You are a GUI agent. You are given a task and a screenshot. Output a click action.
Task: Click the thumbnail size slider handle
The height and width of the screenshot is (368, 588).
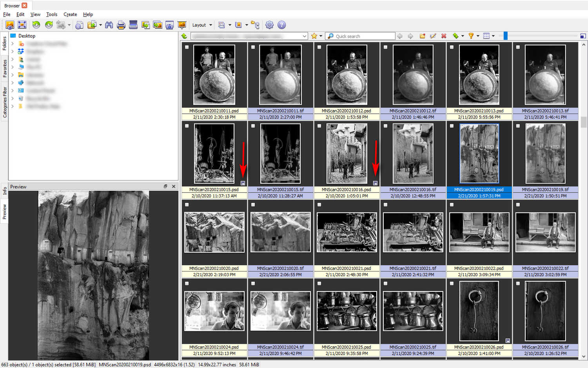pyautogui.click(x=506, y=36)
